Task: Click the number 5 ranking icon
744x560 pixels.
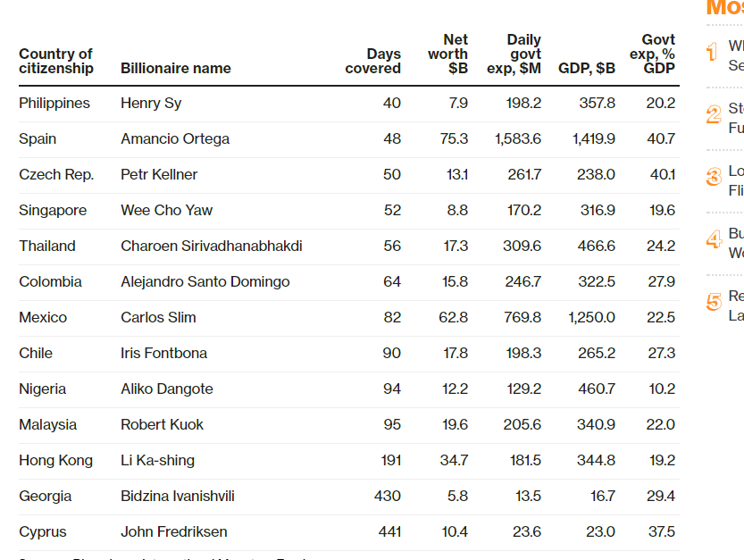Action: coord(713,302)
